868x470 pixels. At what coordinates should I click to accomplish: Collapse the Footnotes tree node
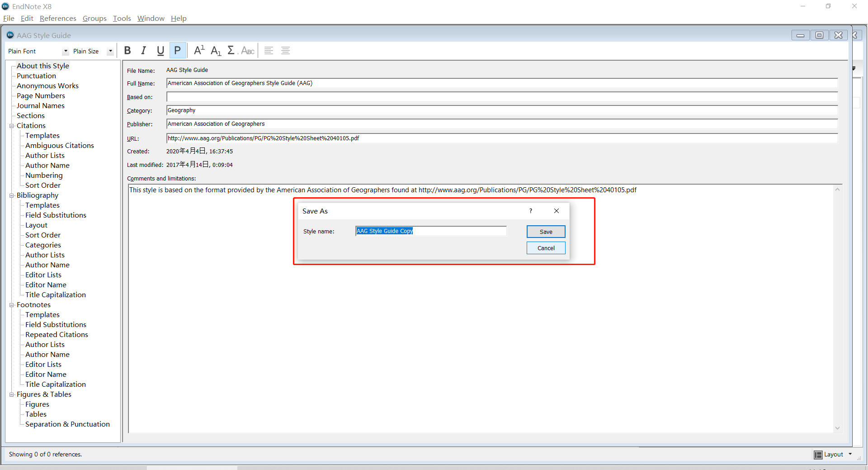pos(12,305)
